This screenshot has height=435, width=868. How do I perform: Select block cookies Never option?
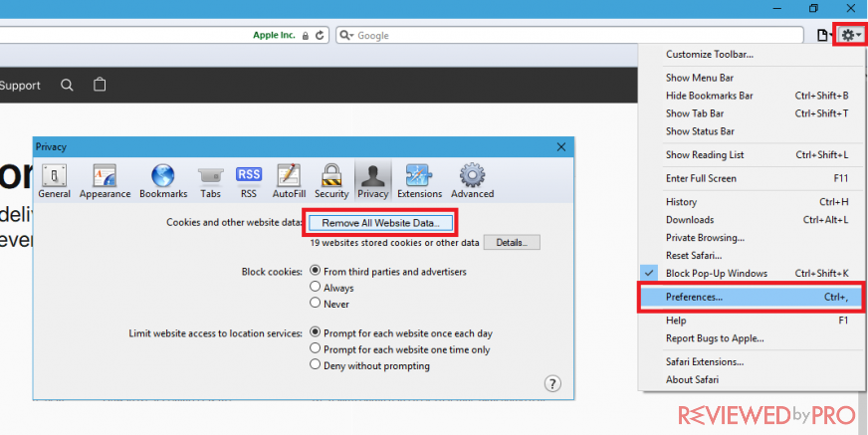coord(329,304)
